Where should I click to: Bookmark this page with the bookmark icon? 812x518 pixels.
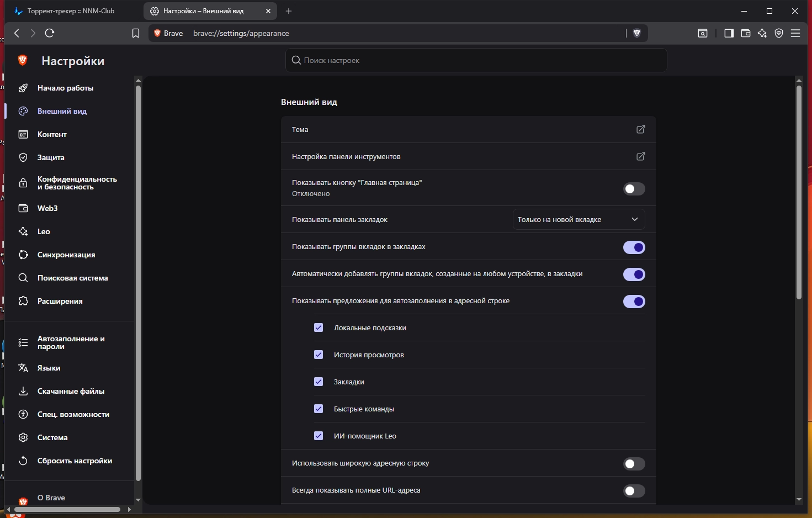click(136, 33)
